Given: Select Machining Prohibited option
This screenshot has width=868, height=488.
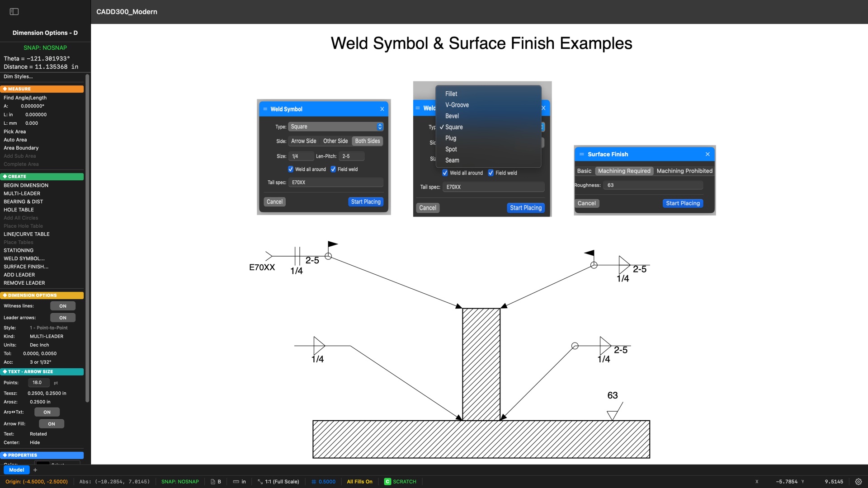Looking at the screenshot, I should click(x=684, y=171).
